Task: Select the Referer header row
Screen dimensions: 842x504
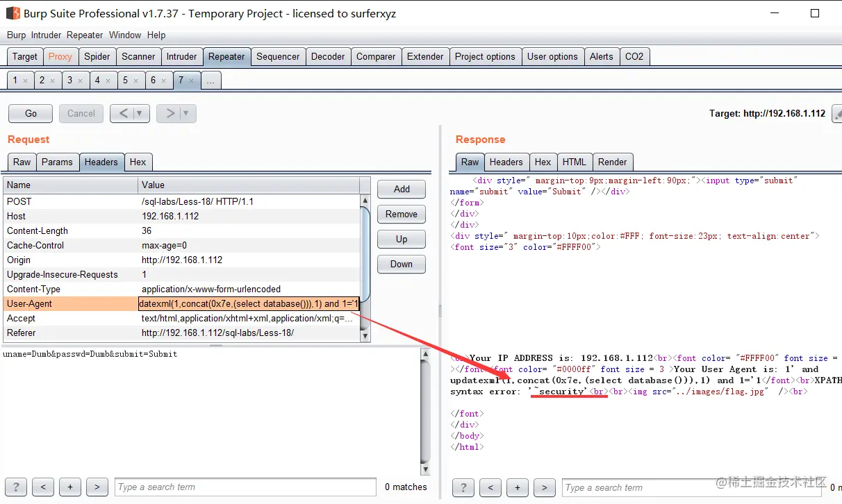Action: point(181,333)
